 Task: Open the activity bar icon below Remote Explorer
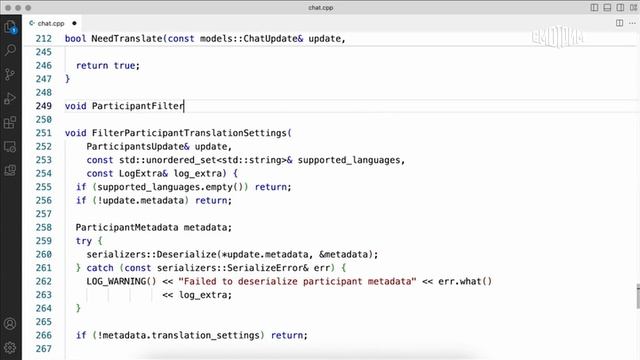[10, 170]
